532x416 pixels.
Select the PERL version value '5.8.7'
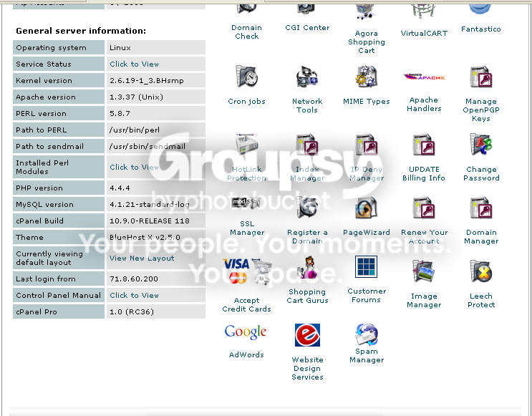coord(120,114)
